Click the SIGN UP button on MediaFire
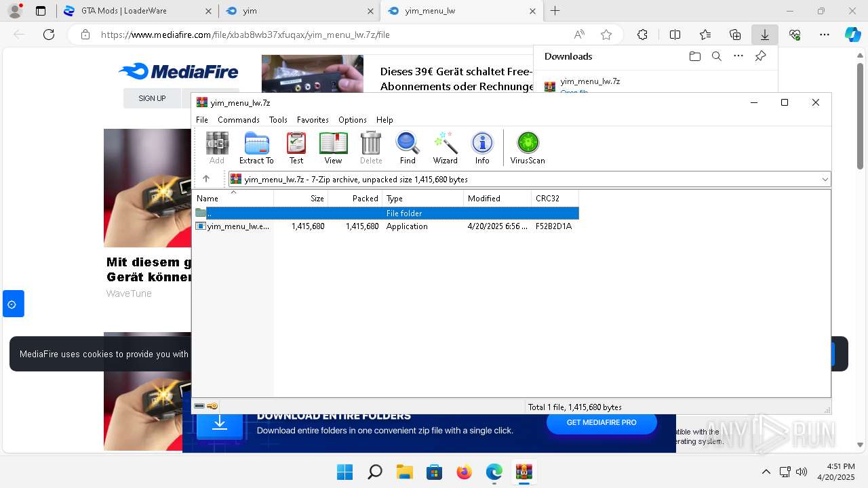Viewport: 868px width, 488px height. tap(152, 98)
